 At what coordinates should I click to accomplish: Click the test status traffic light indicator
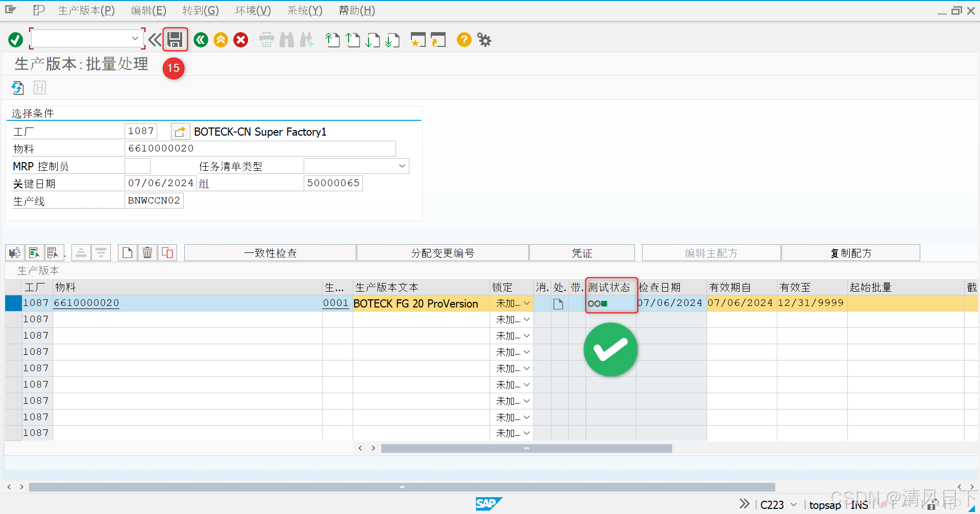[598, 304]
